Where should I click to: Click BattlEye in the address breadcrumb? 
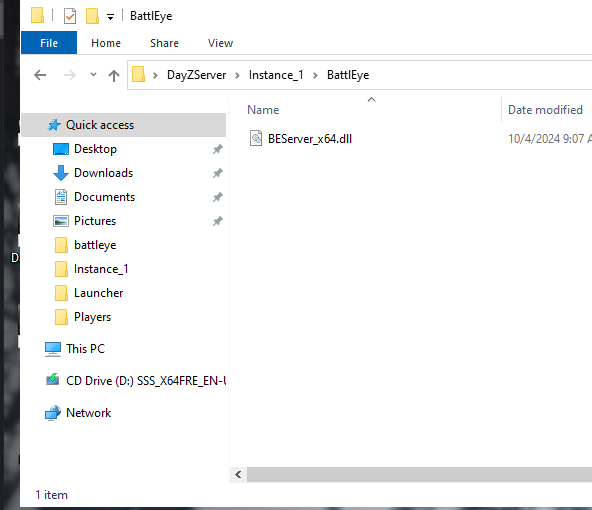(348, 75)
